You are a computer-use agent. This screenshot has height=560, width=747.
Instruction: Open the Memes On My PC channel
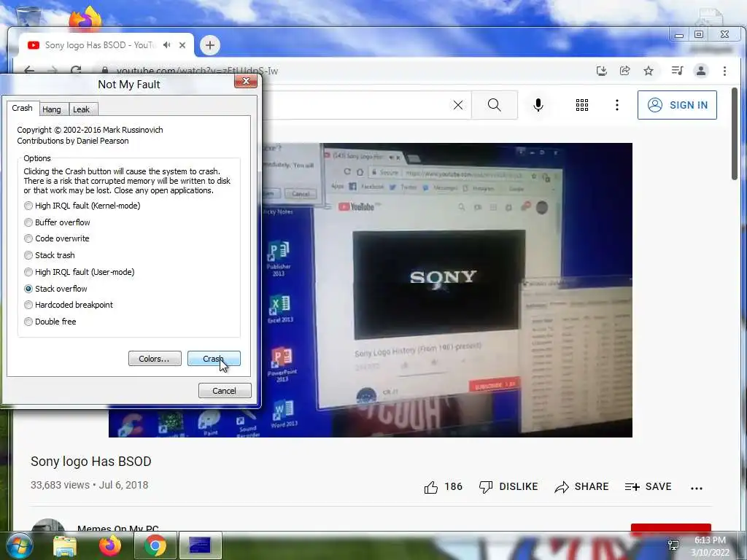(117, 528)
